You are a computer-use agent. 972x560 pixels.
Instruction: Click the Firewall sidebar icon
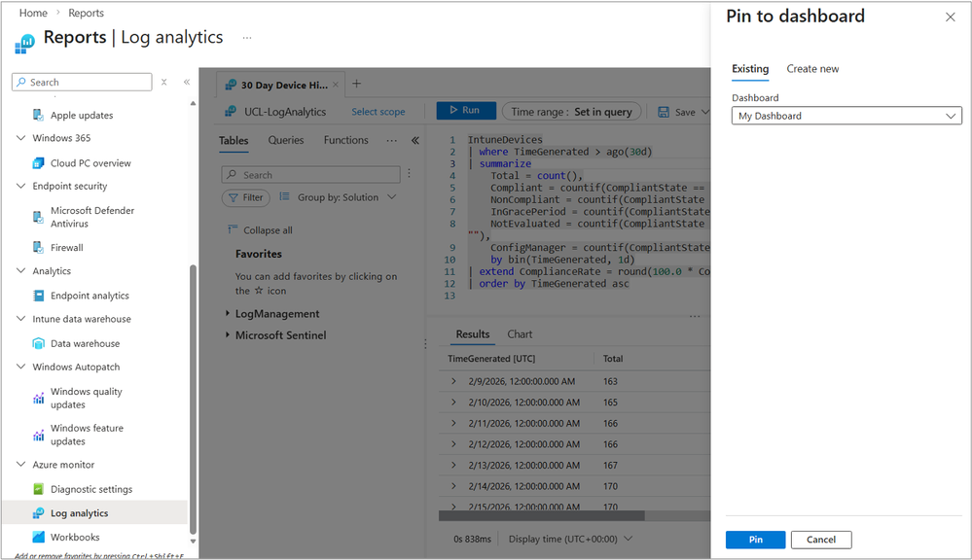39,248
